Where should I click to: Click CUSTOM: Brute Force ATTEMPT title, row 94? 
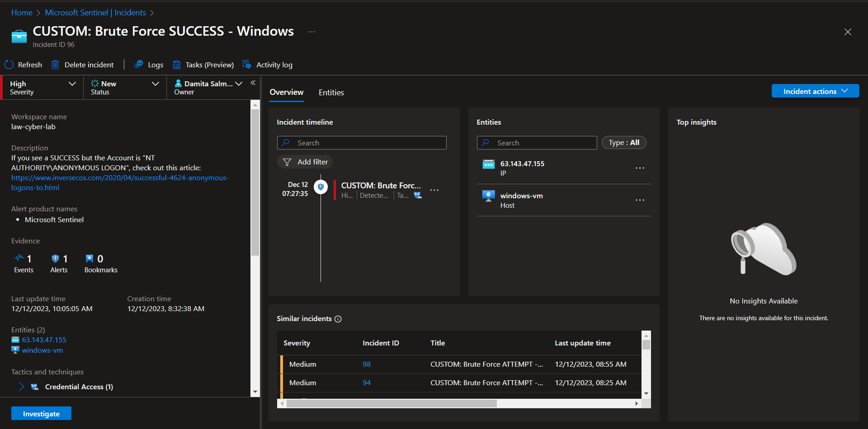(x=486, y=383)
